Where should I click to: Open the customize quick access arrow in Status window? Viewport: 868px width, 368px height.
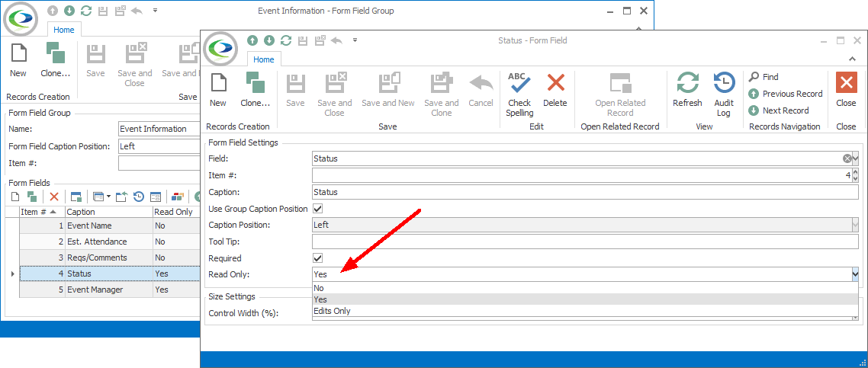pos(355,40)
